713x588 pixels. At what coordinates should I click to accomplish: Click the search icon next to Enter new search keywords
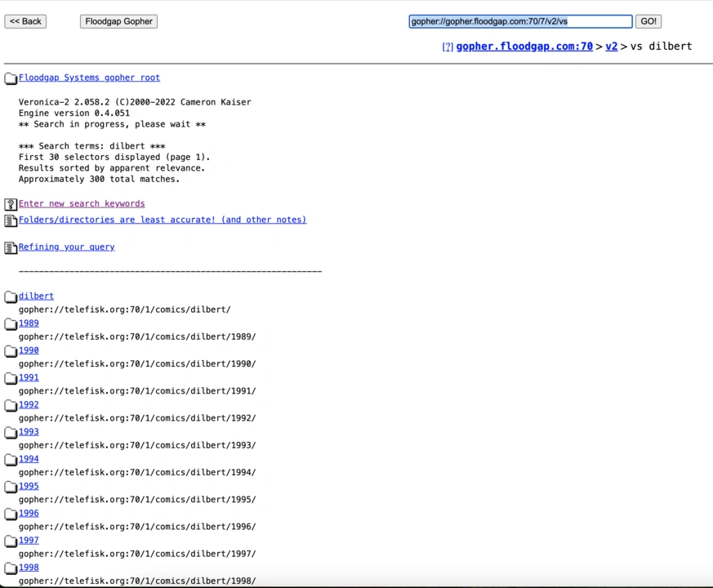click(11, 205)
